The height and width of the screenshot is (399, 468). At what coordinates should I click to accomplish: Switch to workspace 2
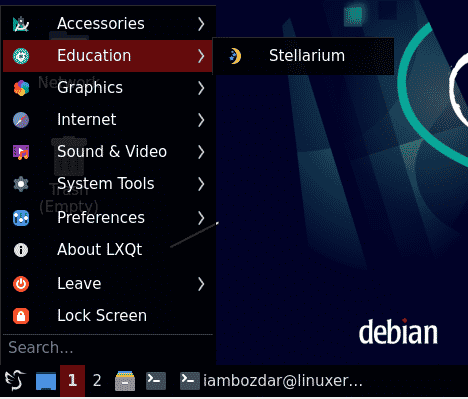tap(97, 381)
